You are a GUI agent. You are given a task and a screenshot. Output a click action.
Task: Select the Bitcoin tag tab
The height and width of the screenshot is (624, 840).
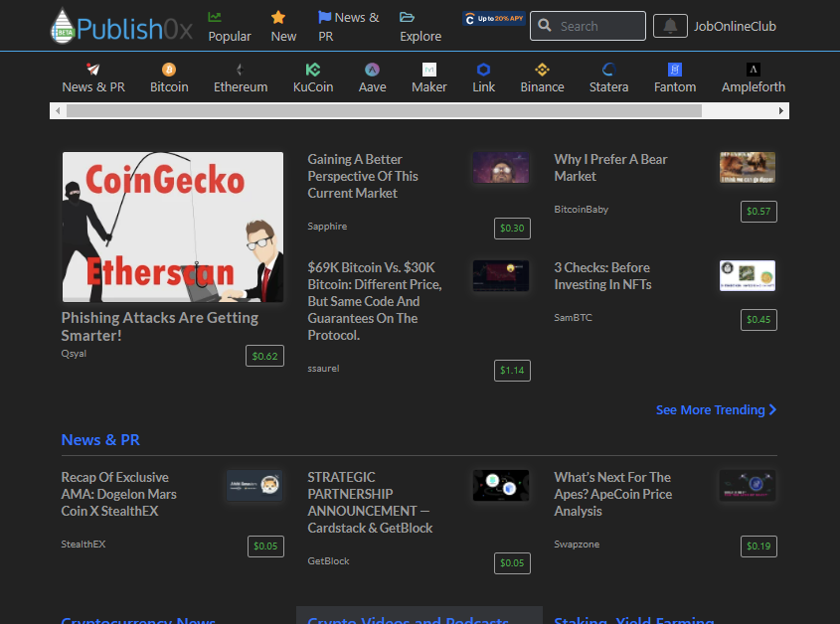(x=169, y=78)
